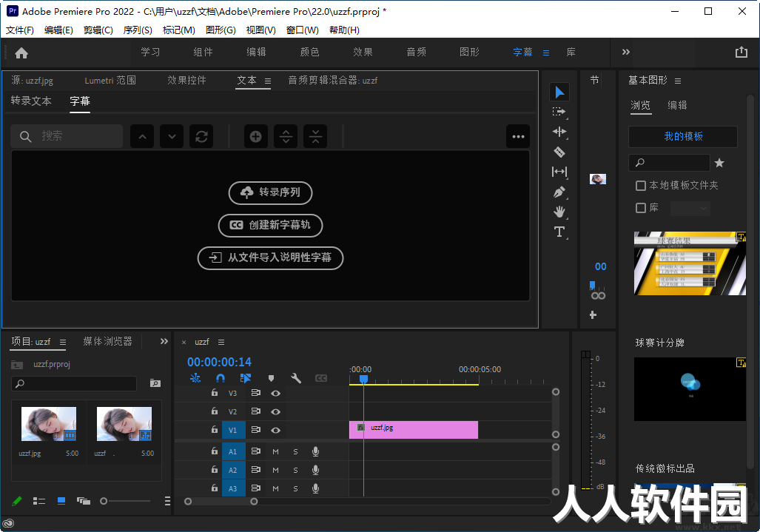Open the 序列(S) menu
This screenshot has width=760, height=532.
(x=138, y=30)
